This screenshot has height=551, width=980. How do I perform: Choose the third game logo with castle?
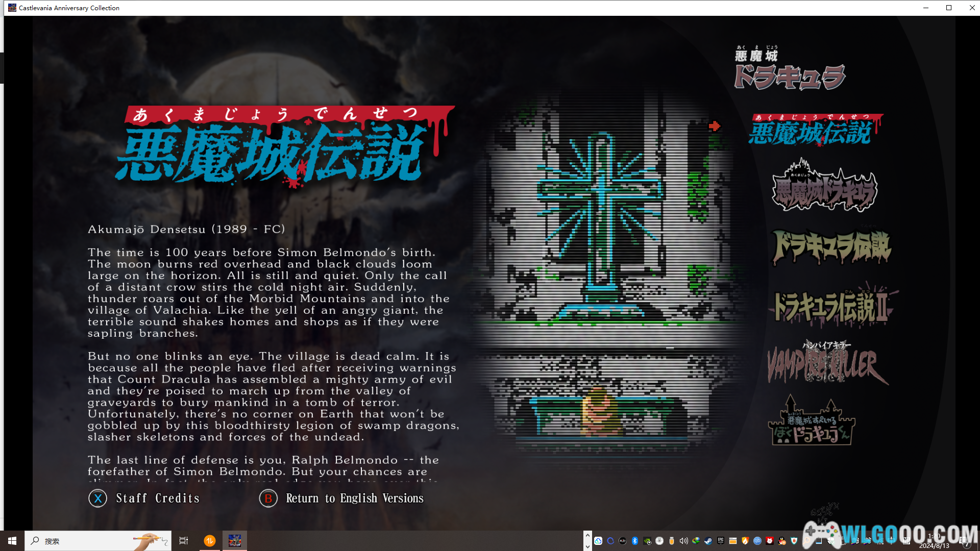824,187
